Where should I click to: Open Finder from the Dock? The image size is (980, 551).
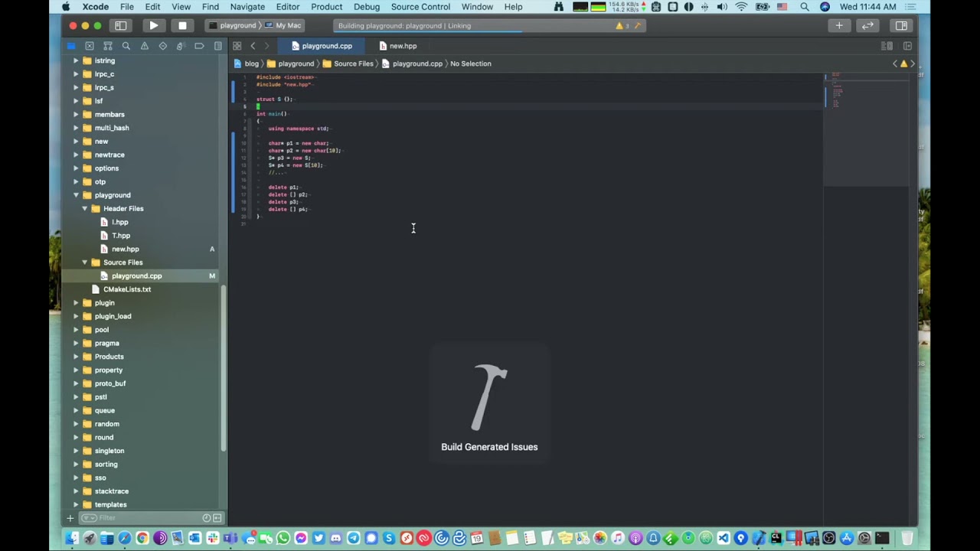tap(71, 538)
